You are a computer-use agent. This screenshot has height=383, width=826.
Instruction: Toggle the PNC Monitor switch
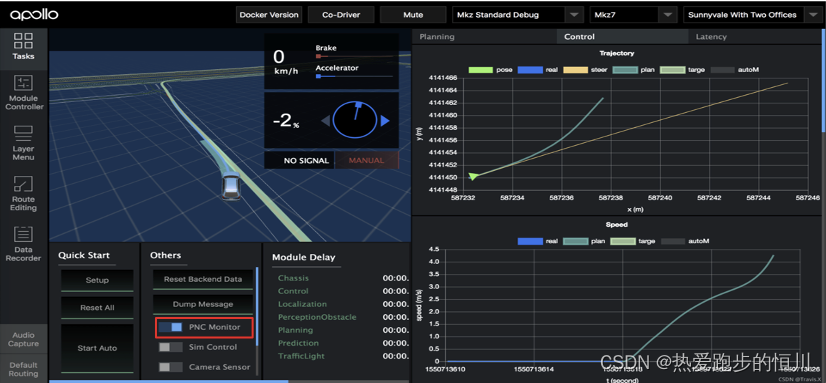(171, 327)
